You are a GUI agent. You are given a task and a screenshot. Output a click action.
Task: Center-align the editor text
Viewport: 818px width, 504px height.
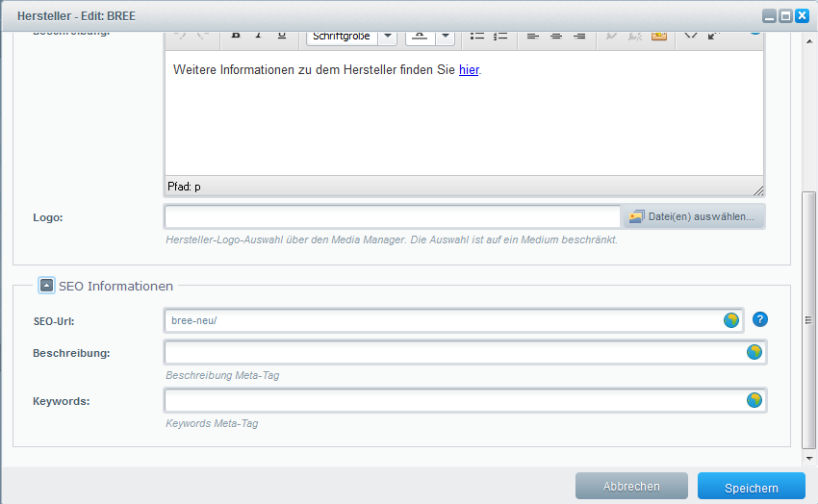556,36
